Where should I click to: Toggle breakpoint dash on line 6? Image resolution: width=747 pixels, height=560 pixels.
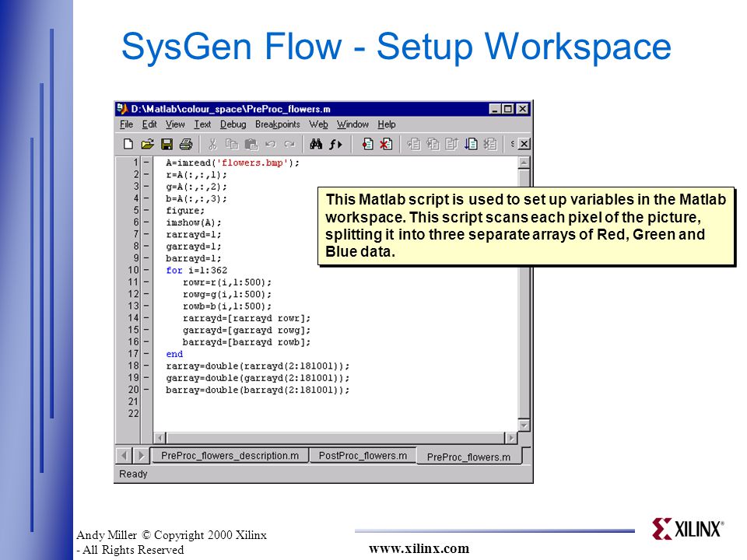[146, 222]
